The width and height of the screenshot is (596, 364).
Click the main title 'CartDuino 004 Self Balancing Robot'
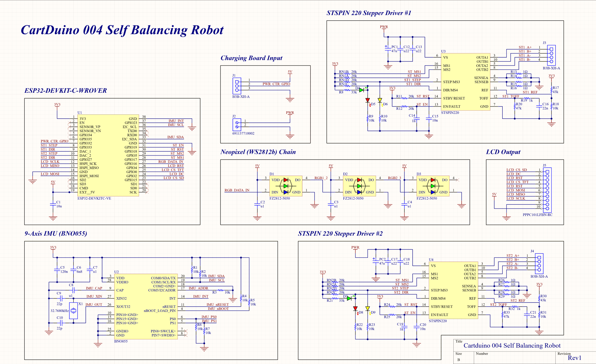click(122, 30)
